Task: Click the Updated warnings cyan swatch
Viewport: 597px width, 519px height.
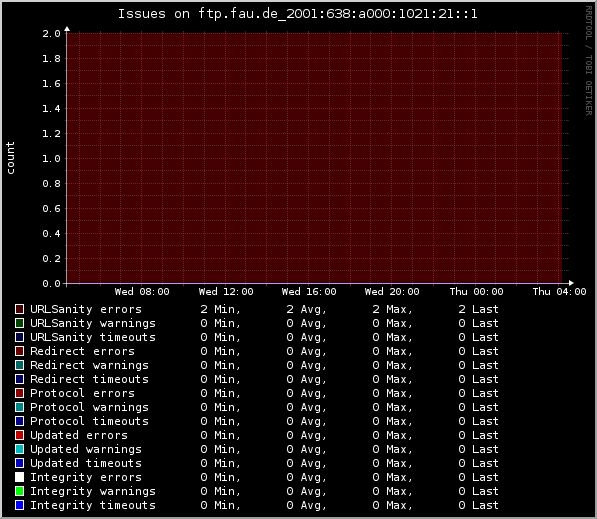Action: tap(19, 449)
